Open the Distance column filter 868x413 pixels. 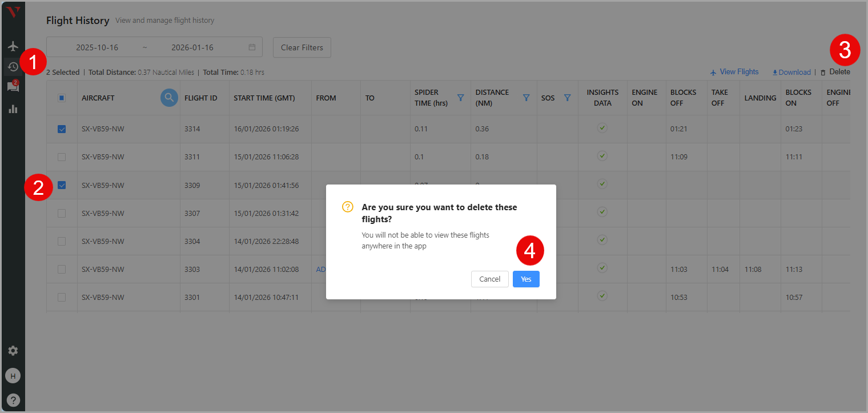(526, 98)
